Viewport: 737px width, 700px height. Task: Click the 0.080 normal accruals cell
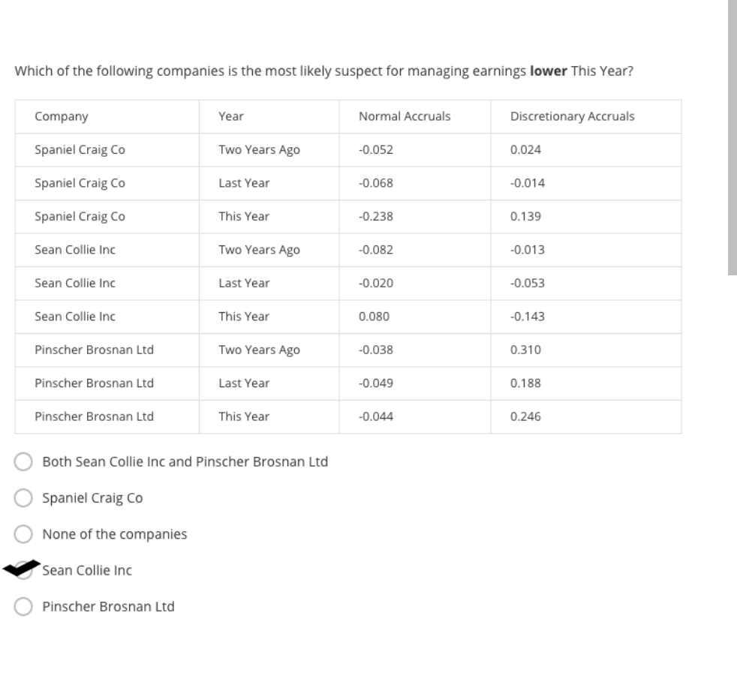pyautogui.click(x=375, y=317)
